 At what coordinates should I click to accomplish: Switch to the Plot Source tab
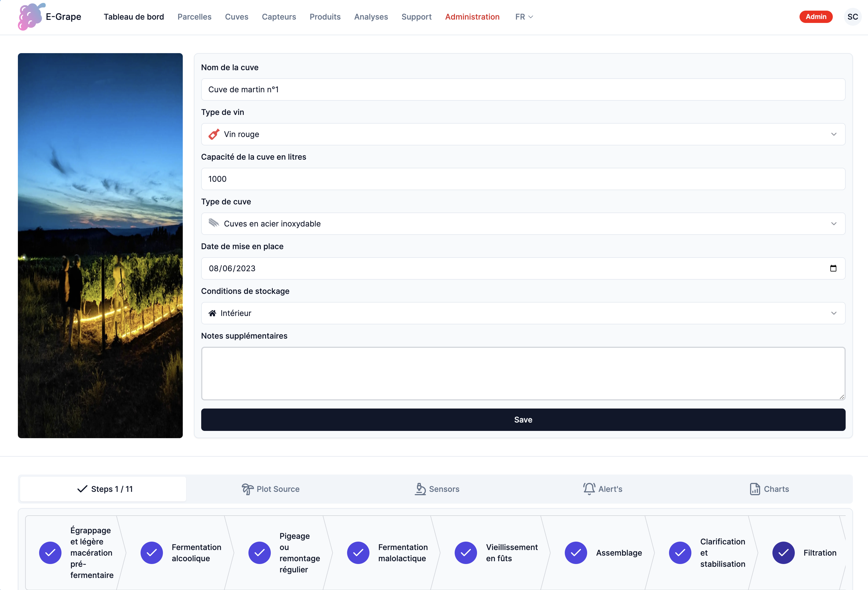pos(271,489)
